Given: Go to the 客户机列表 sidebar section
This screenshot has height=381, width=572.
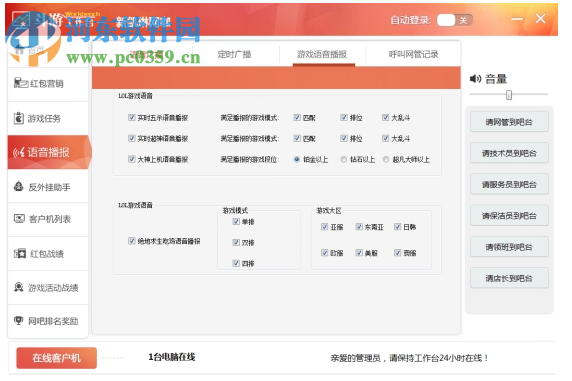Looking at the screenshot, I should (48, 219).
